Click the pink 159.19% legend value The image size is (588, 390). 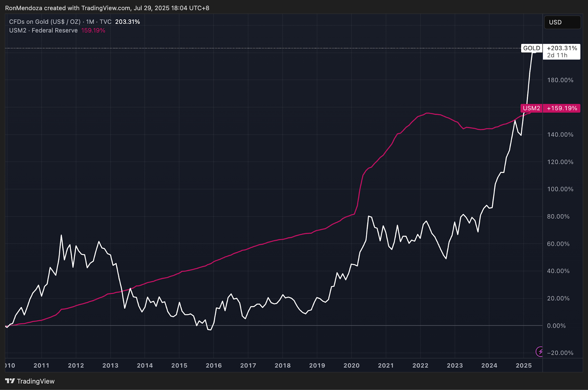[x=93, y=31]
